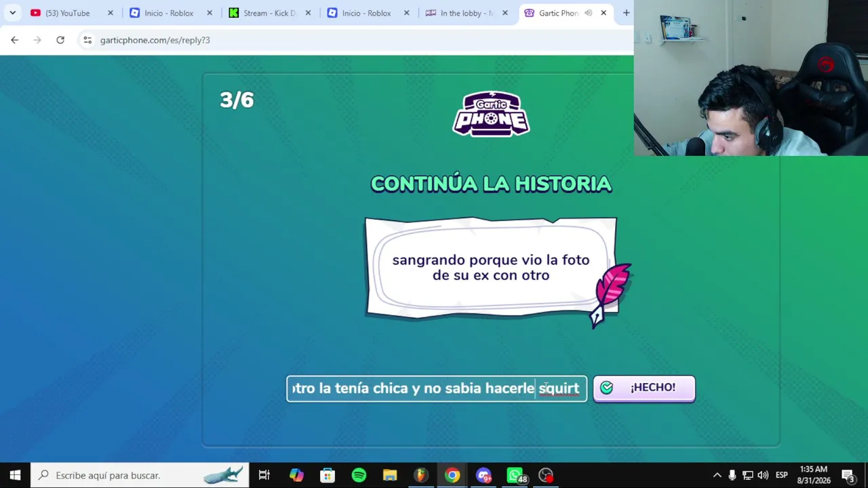Open the Chrome tab search dropdown
This screenshot has width=868, height=488.
click(12, 13)
